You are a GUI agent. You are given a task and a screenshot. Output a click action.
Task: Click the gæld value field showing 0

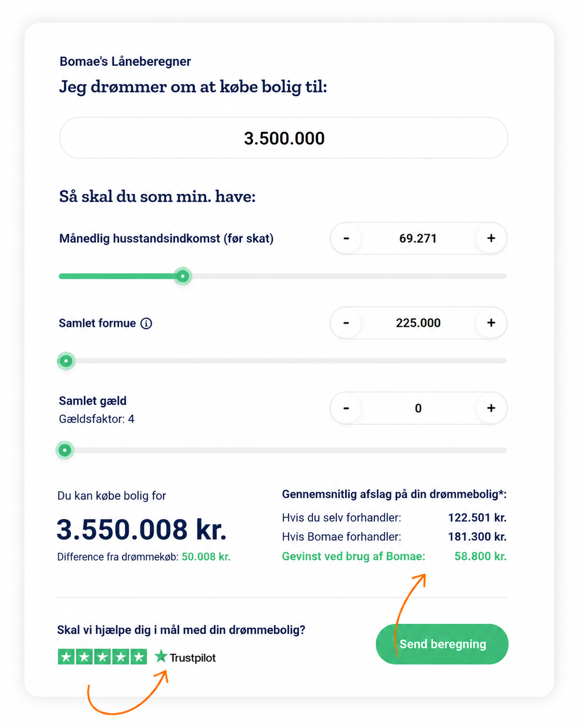418,408
